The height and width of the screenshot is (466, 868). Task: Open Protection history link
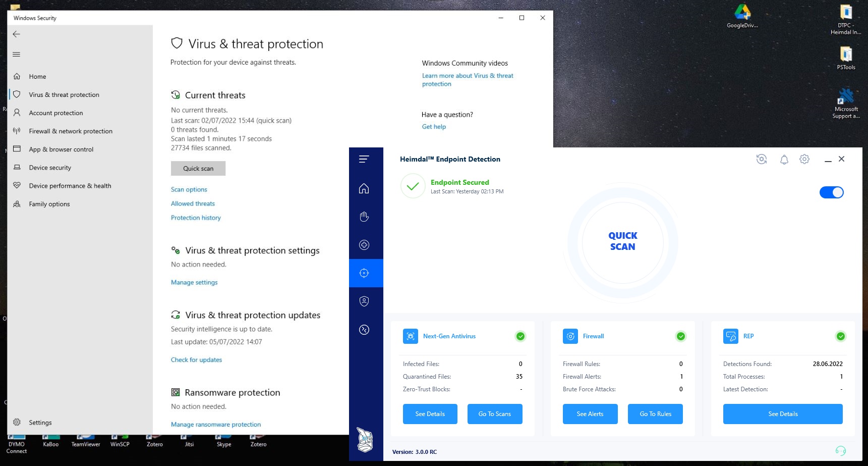point(196,218)
